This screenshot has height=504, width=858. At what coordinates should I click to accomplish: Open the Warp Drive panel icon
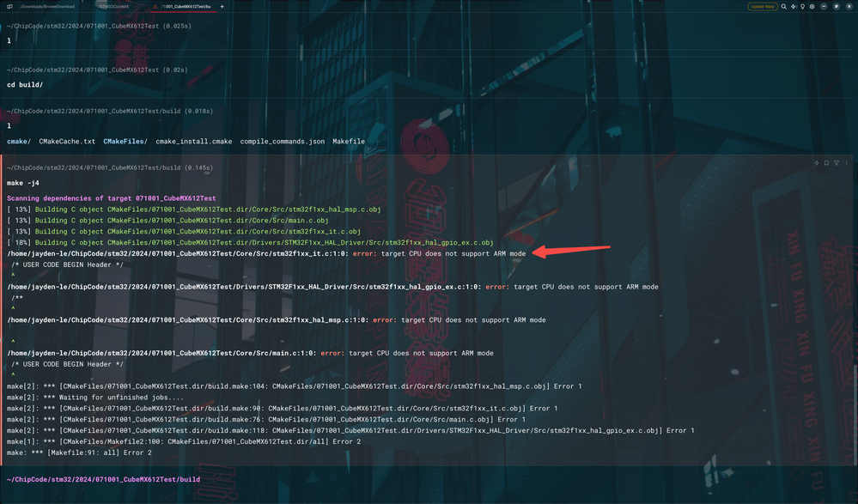(x=9, y=7)
